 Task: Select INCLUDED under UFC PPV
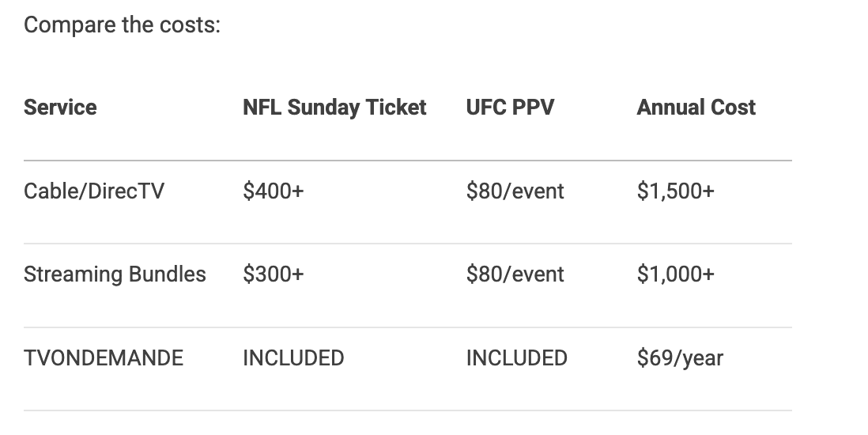tap(516, 358)
